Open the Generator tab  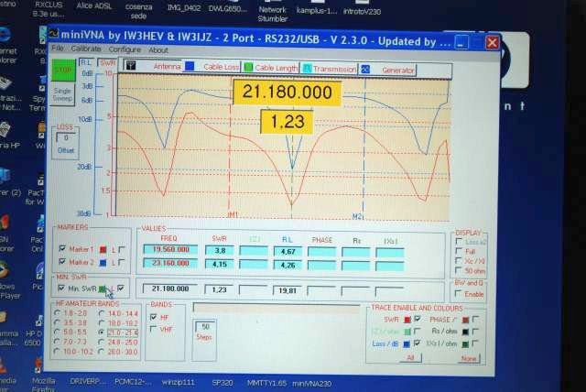[387, 70]
